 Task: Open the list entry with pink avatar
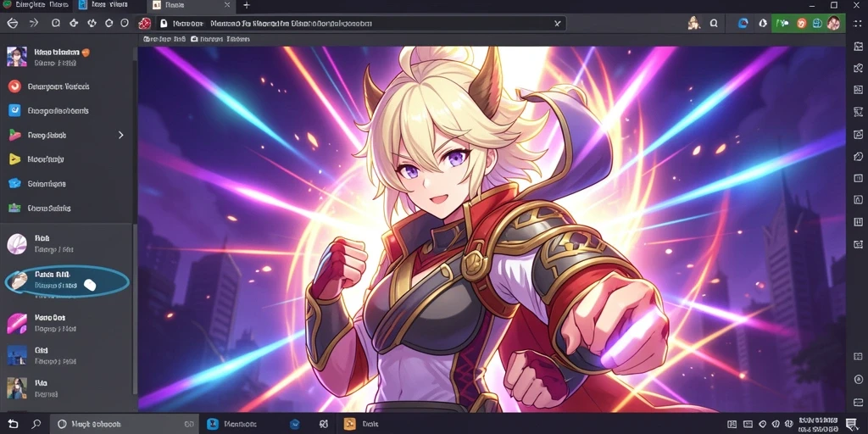[x=66, y=323]
